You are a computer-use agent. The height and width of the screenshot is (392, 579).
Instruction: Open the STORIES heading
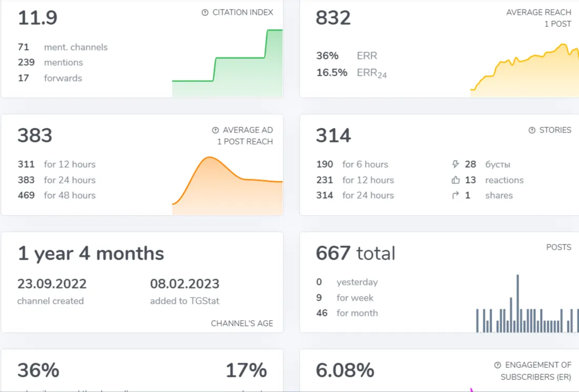(555, 130)
